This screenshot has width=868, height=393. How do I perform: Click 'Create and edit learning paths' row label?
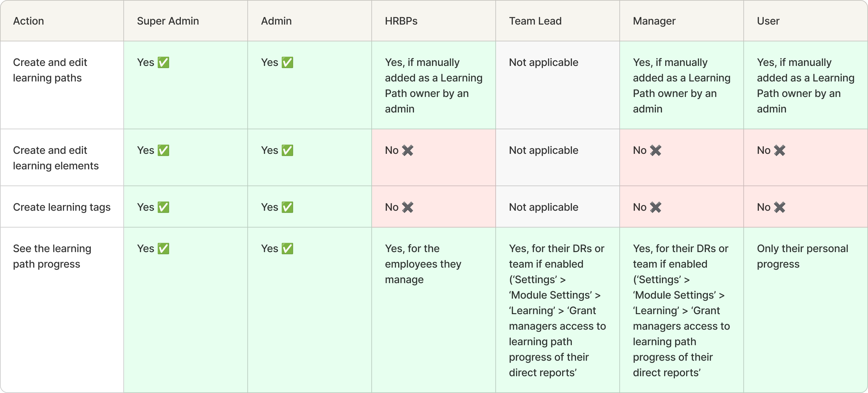click(x=50, y=70)
